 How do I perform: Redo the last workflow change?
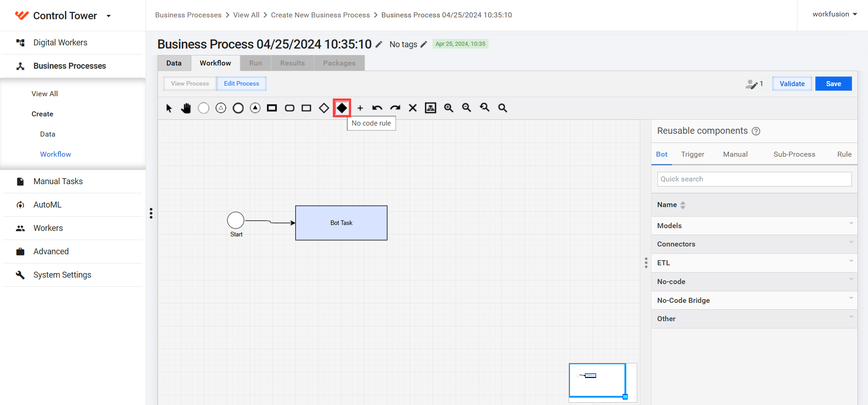(x=395, y=108)
